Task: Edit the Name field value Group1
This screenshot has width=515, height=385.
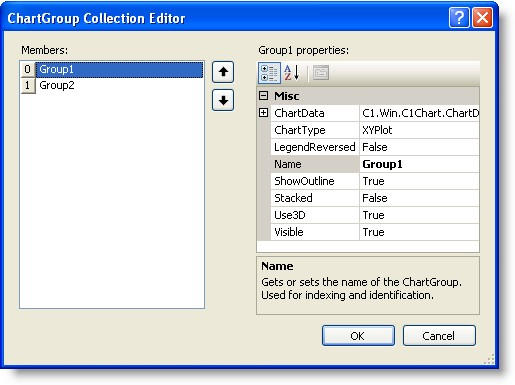Action: click(x=419, y=164)
